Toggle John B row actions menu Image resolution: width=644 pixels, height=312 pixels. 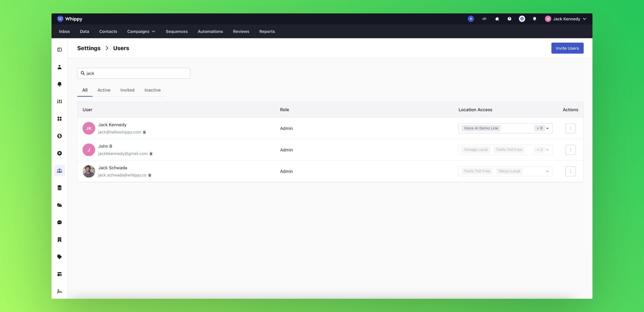[x=570, y=149]
